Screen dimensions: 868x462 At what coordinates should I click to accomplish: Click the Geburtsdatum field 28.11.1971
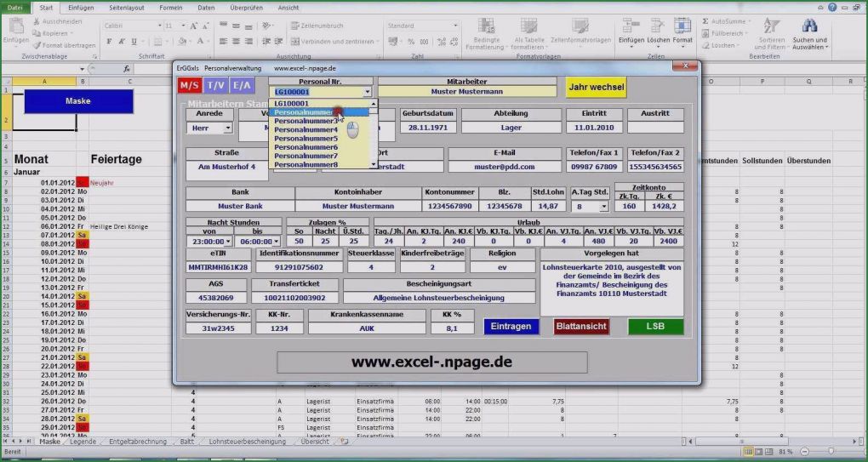[x=429, y=128]
